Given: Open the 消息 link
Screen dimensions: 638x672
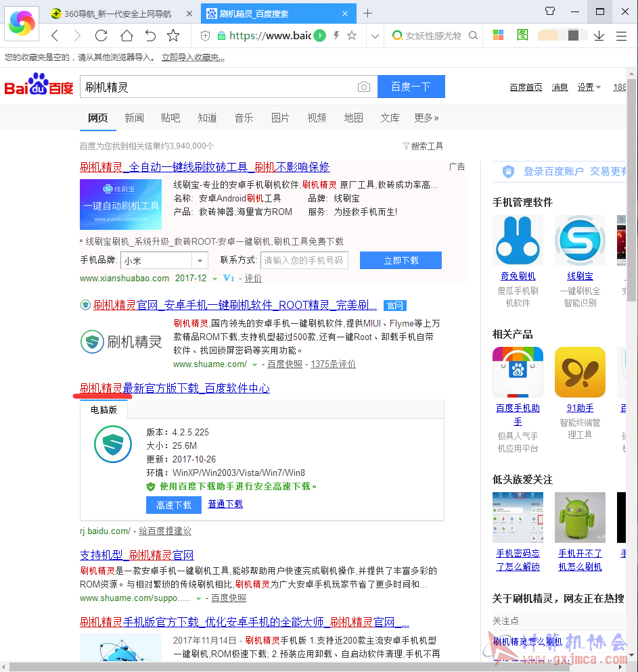Looking at the screenshot, I should click(560, 87).
